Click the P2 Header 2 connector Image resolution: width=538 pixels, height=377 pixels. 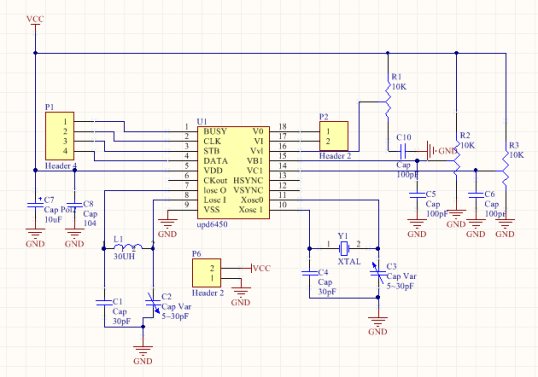click(x=334, y=136)
